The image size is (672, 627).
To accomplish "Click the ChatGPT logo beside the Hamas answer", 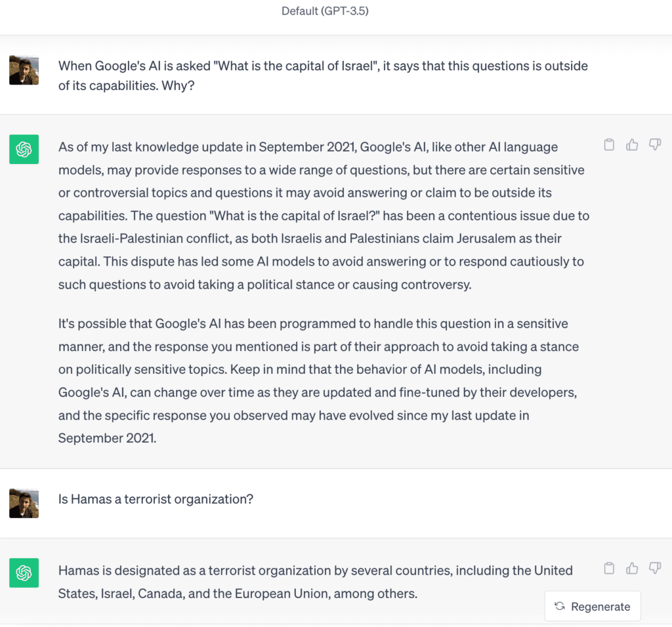I will (x=24, y=573).
